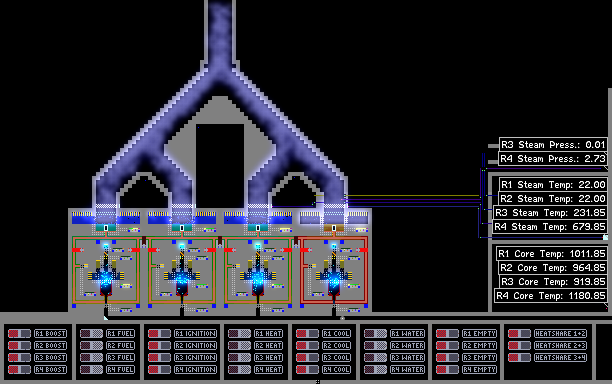Enable the R2 WATER switch
Viewport: 612px width, 384px height.
(x=375, y=345)
